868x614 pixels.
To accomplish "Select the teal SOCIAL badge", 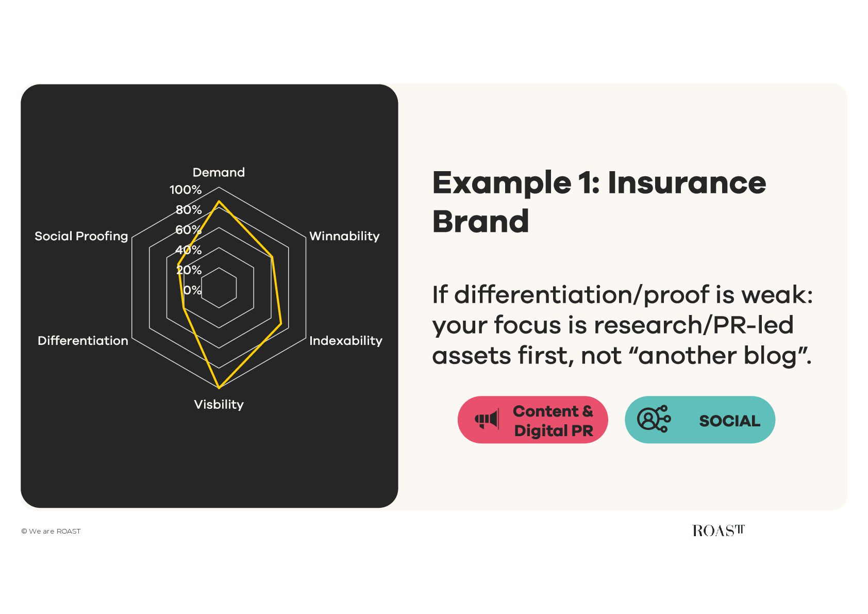I will 700,420.
